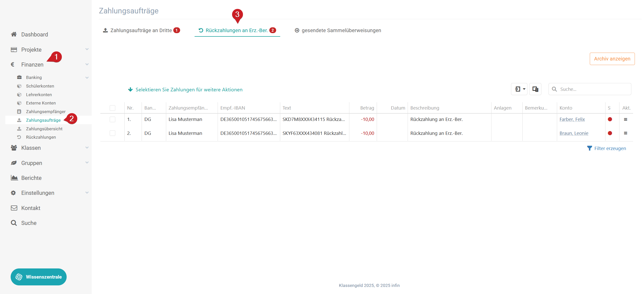This screenshot has width=644, height=294.
Task: Check the checkbox for payment row 2
Action: [x=112, y=133]
